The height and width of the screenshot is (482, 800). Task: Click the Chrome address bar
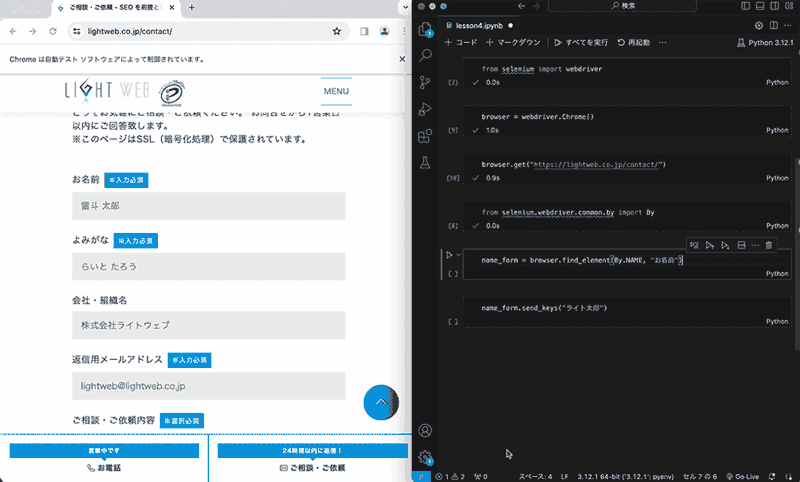(x=208, y=32)
